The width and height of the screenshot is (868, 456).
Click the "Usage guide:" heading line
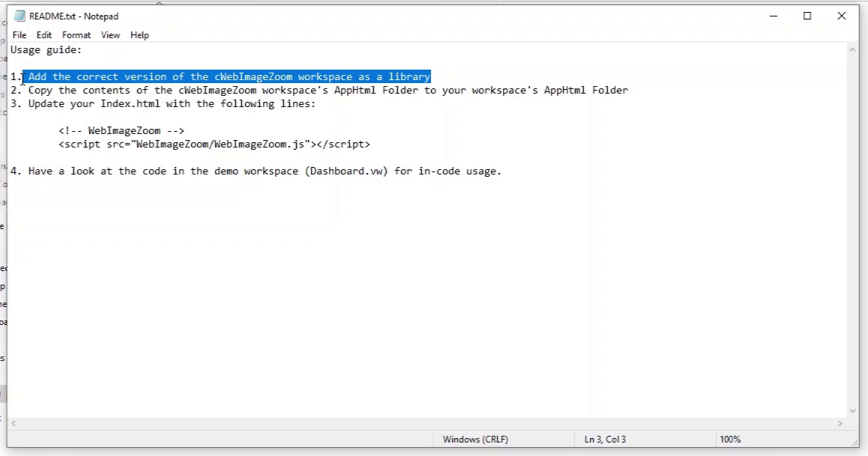pyautogui.click(x=46, y=50)
